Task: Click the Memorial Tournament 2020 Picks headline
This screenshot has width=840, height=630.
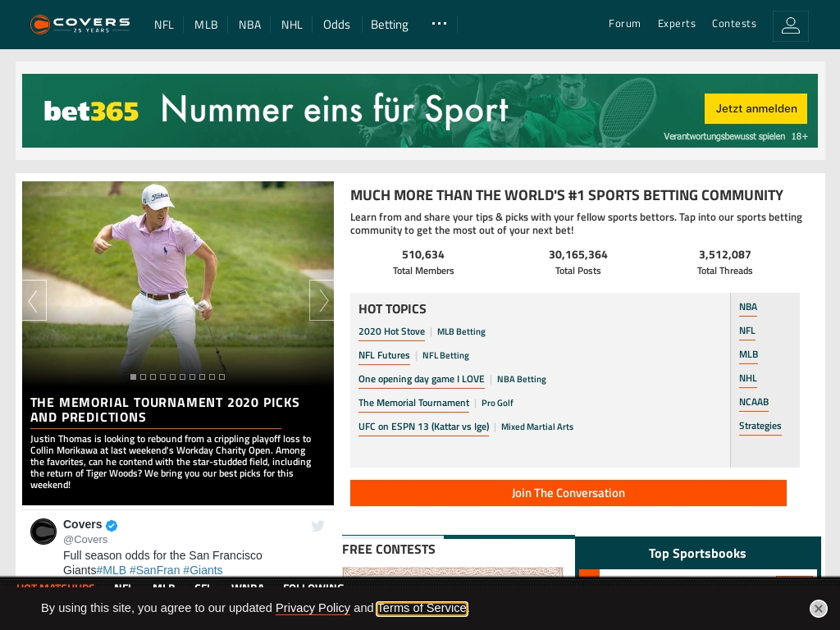Action: tap(164, 410)
